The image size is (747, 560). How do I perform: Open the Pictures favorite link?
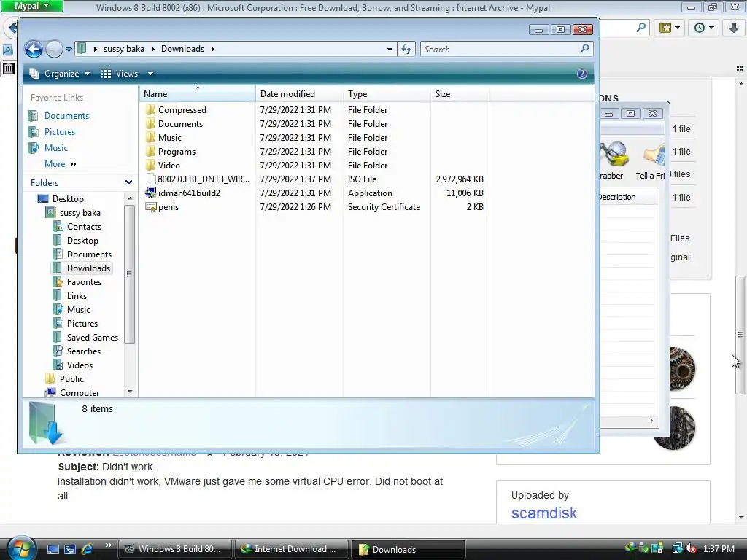click(60, 132)
